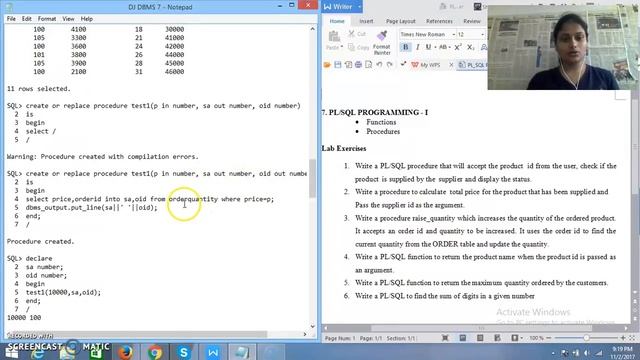
Task: Close the My WPS tab
Action: tap(451, 65)
